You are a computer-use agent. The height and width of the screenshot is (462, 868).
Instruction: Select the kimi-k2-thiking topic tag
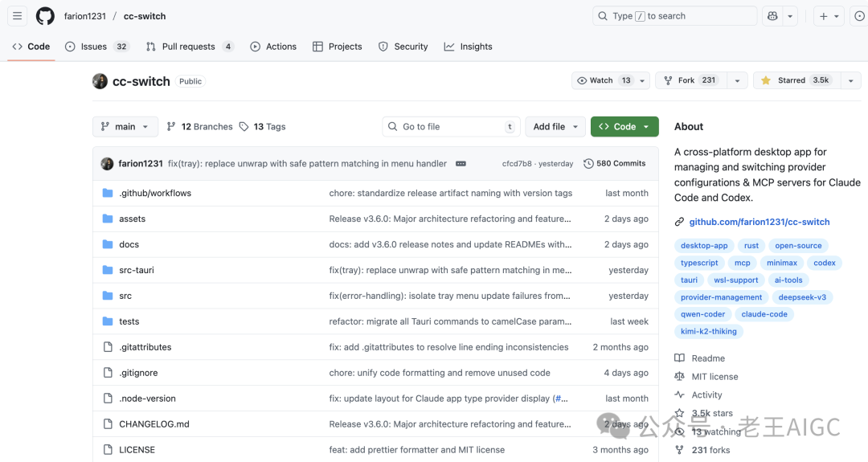(709, 331)
